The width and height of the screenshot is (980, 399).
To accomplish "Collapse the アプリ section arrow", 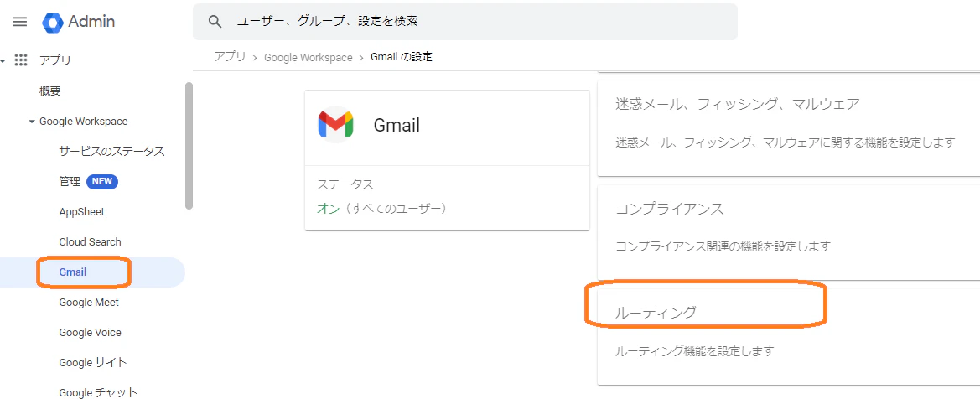I will coord(3,60).
